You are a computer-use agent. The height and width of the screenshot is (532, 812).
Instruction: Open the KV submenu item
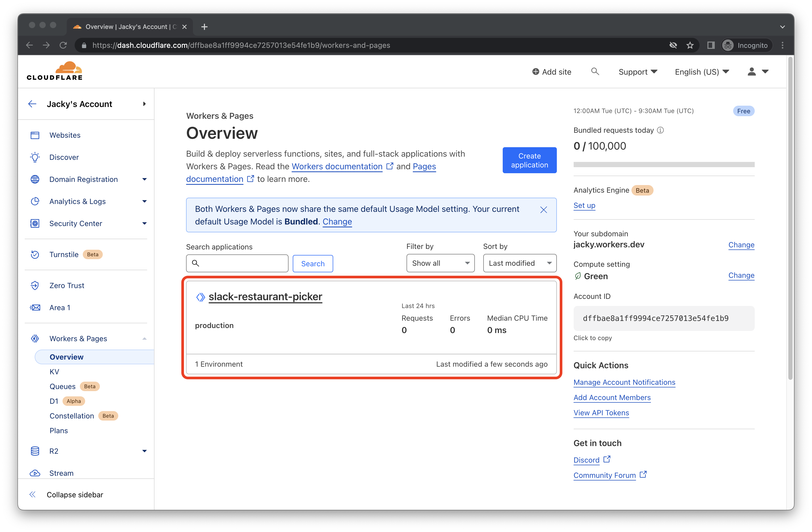point(54,372)
